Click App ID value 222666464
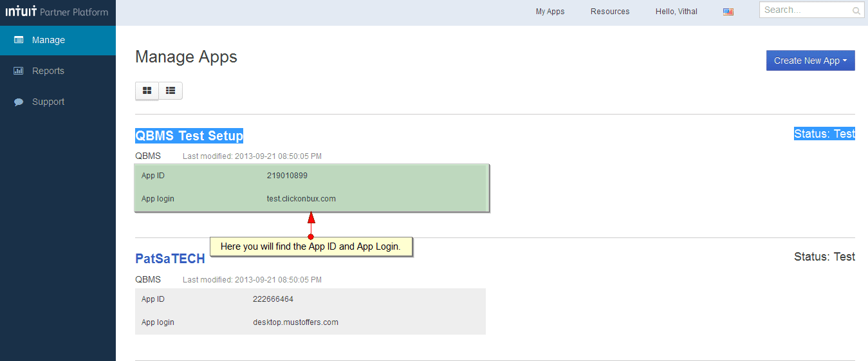The image size is (868, 361). (x=273, y=299)
